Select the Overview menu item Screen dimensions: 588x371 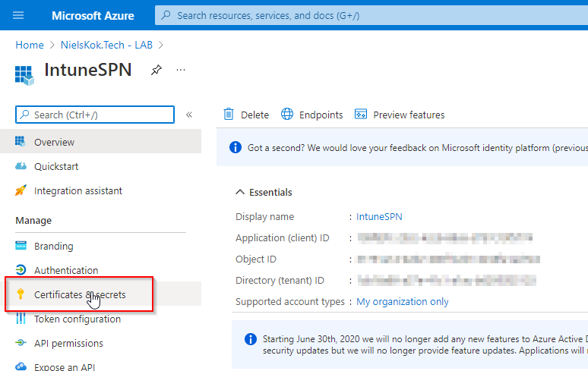tap(100, 142)
